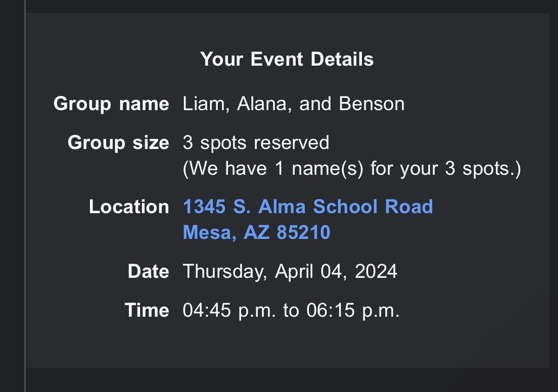Open the 1345 S. Alma School Road link
558x392 pixels.
pyautogui.click(x=307, y=207)
